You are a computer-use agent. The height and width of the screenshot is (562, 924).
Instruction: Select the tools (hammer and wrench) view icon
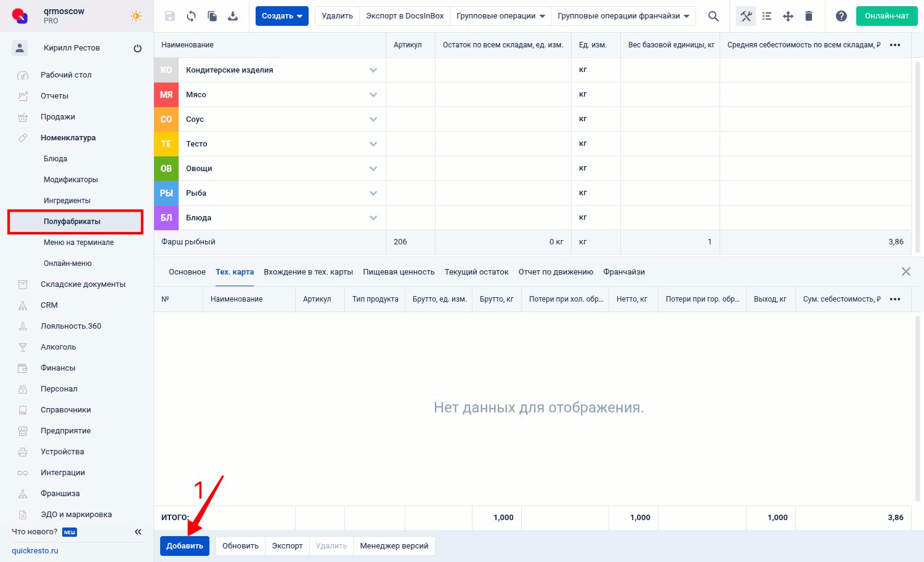745,16
